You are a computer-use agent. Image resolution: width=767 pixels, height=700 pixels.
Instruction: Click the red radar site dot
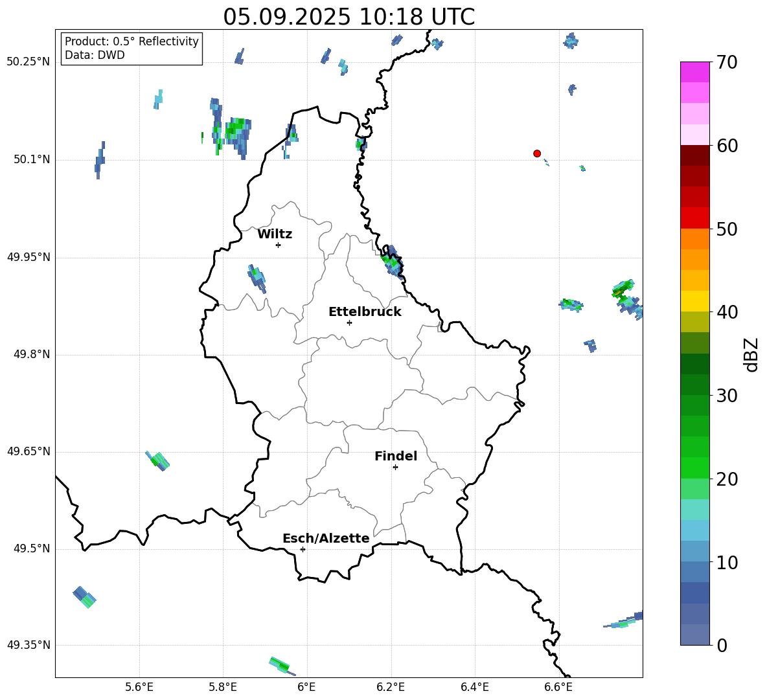pyautogui.click(x=536, y=153)
